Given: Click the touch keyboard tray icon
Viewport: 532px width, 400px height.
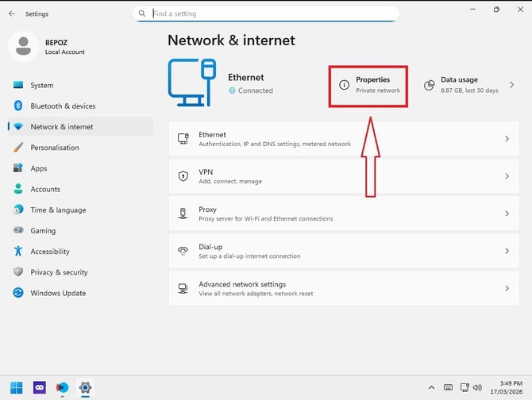Looking at the screenshot, I should tap(448, 387).
